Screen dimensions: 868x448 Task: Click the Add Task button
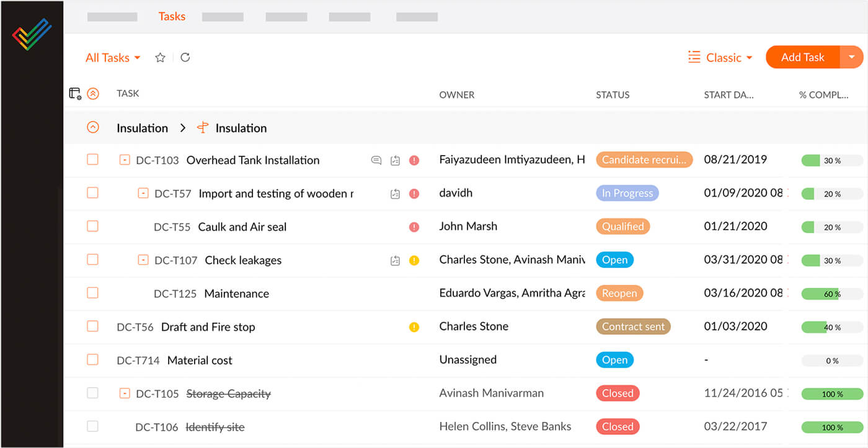802,57
